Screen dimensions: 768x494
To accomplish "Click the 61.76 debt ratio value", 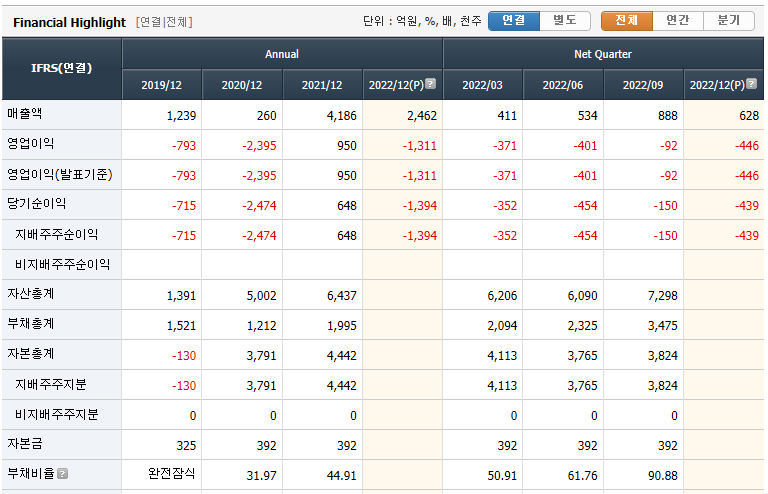I will (582, 475).
